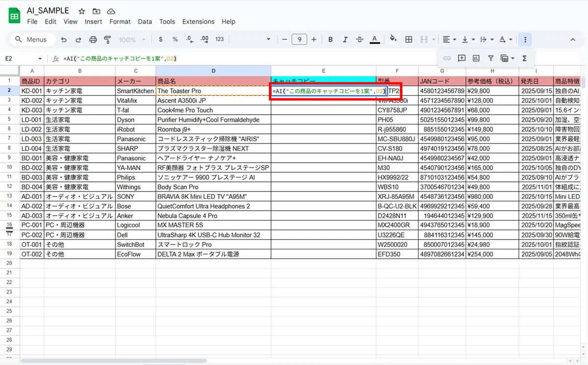Star the AI_SAMPLE document
The height and width of the screenshot is (365, 588).
point(82,11)
